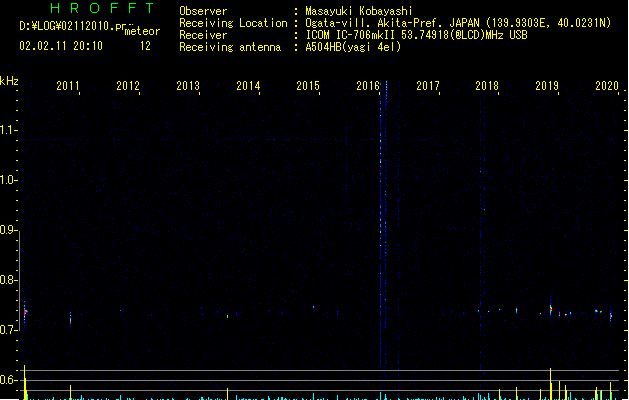Click the 1.1 kHz frequency label
The height and width of the screenshot is (400, 629).
(8, 130)
